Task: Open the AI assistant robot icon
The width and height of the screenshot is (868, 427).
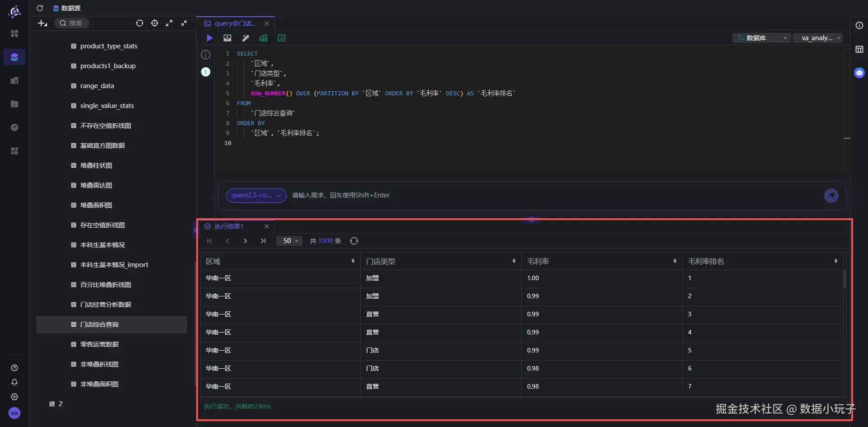Action: pyautogui.click(x=859, y=72)
